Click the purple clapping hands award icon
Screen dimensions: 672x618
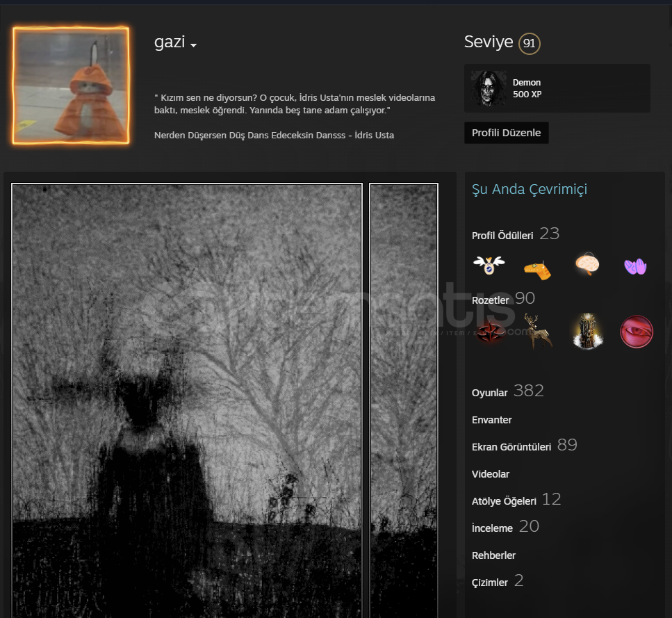click(635, 266)
